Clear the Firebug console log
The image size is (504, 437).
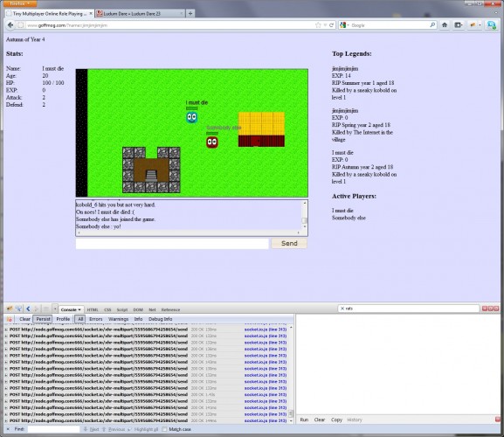click(x=24, y=319)
